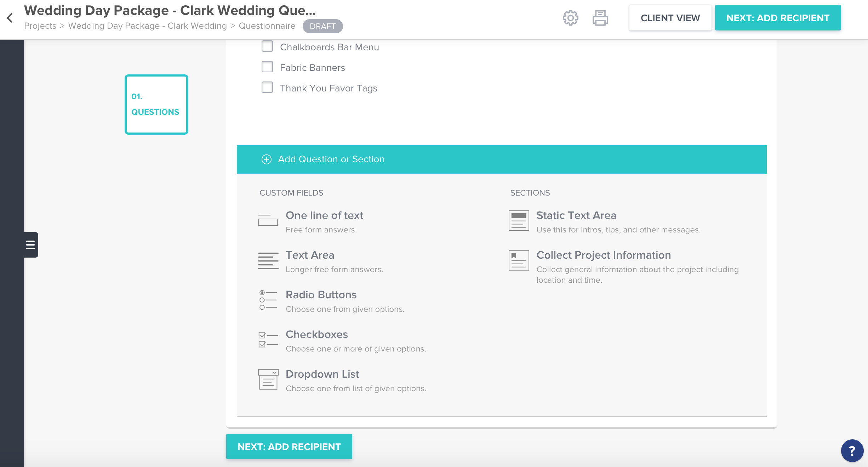868x467 pixels.
Task: Click the Collect Project Information icon
Action: (519, 260)
